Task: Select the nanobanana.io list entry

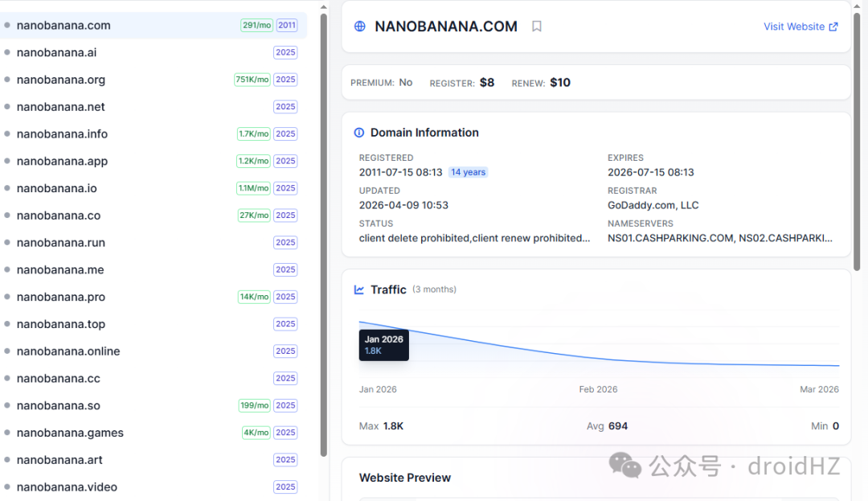Action: click(x=154, y=188)
